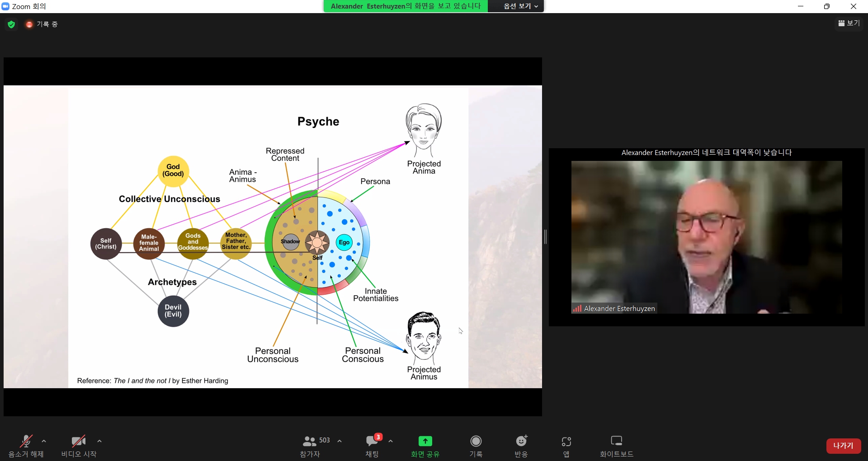
Task: Minimize the Zoom 회의 window
Action: 801,6
